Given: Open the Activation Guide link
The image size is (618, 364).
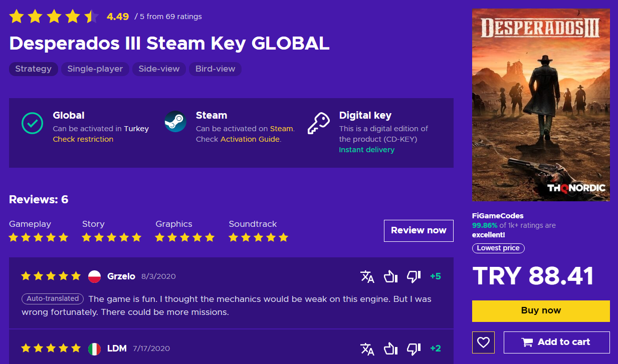Looking at the screenshot, I should click(x=250, y=139).
